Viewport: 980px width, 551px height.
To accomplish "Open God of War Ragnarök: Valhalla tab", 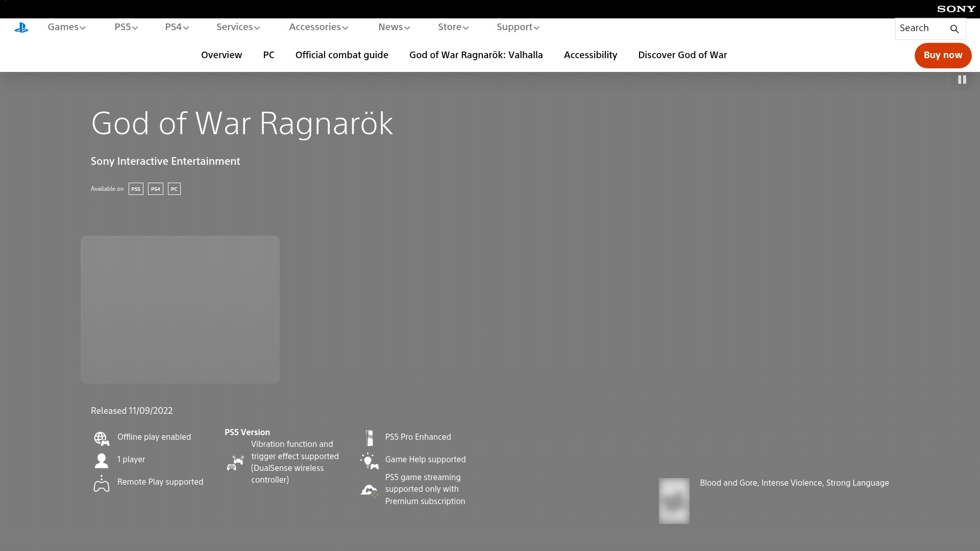I will 476,55.
